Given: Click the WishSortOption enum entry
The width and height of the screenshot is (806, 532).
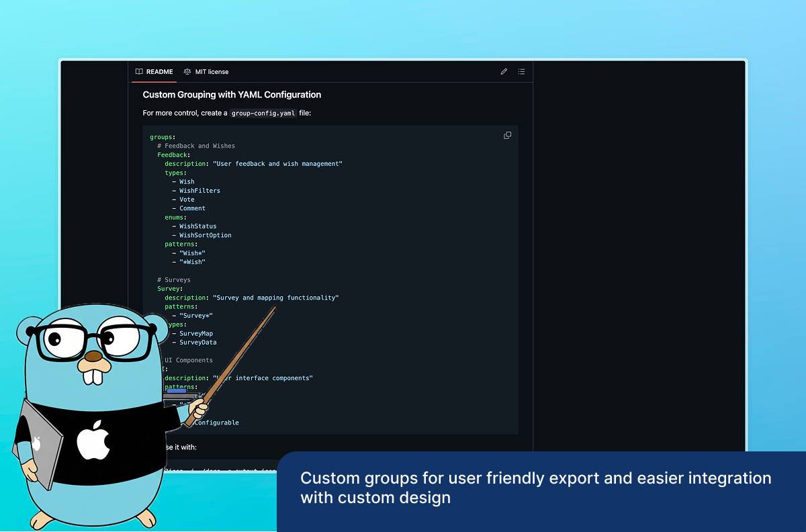Looking at the screenshot, I should click(206, 235).
